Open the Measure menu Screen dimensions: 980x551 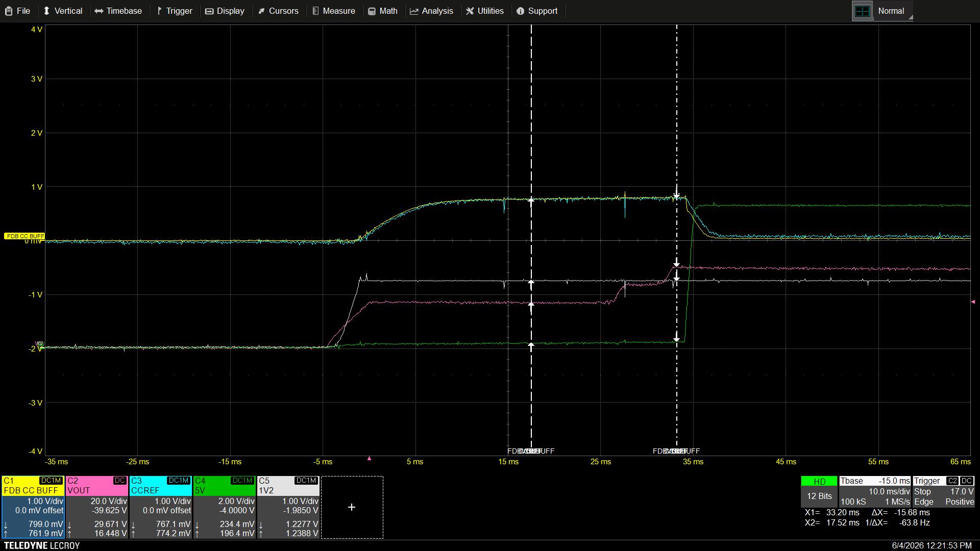[x=334, y=11]
